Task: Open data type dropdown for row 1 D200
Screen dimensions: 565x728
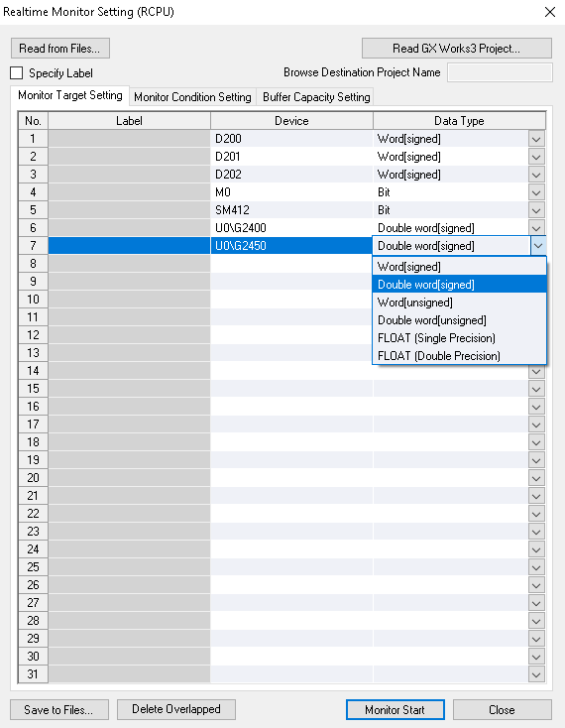Action: pos(536,139)
